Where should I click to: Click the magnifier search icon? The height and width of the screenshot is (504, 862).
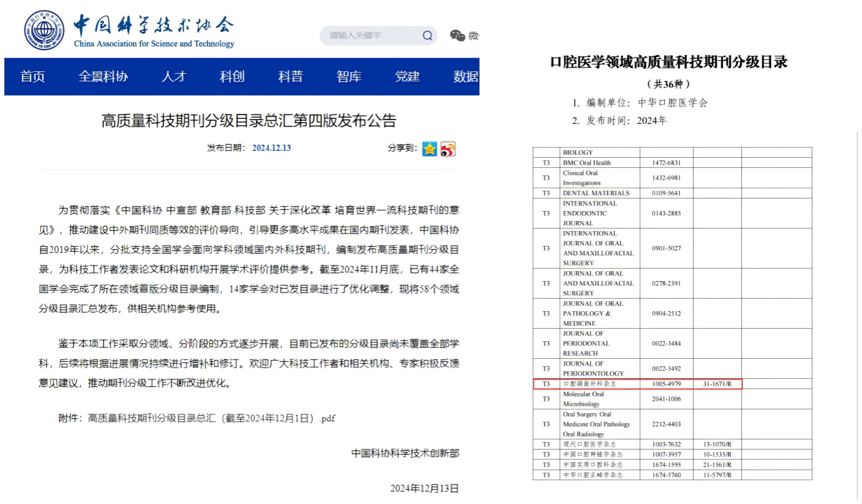(x=427, y=36)
